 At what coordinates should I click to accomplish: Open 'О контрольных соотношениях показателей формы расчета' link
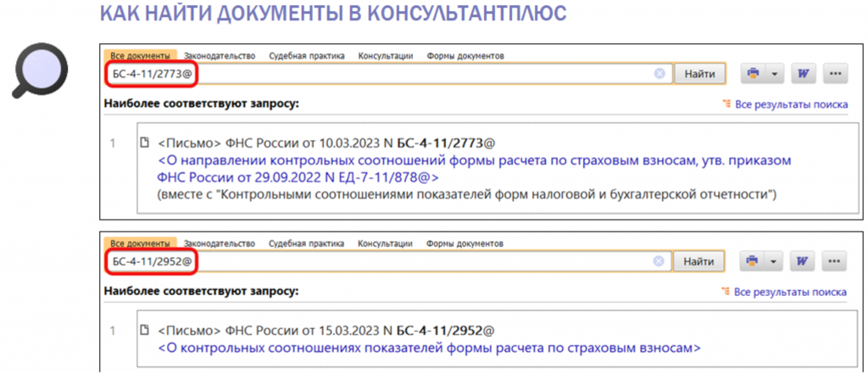tap(430, 349)
